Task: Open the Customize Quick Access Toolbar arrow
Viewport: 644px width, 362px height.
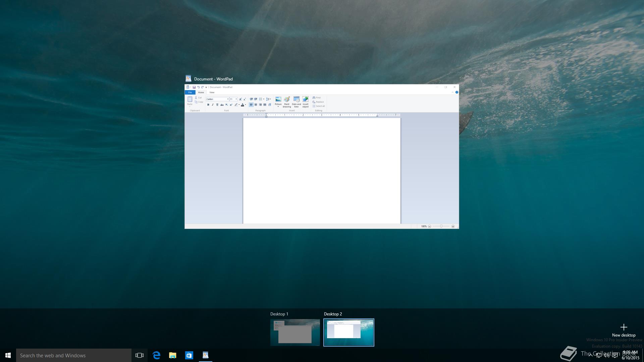Action: (x=206, y=87)
